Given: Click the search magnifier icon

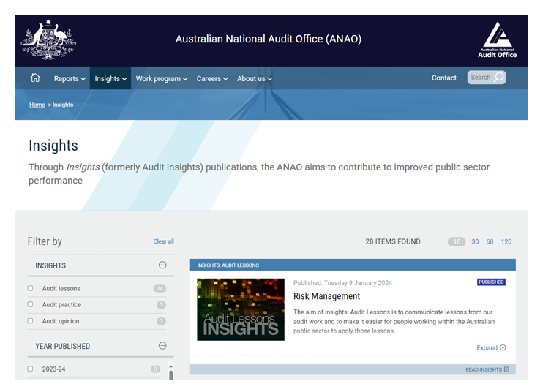Looking at the screenshot, I should point(498,77).
